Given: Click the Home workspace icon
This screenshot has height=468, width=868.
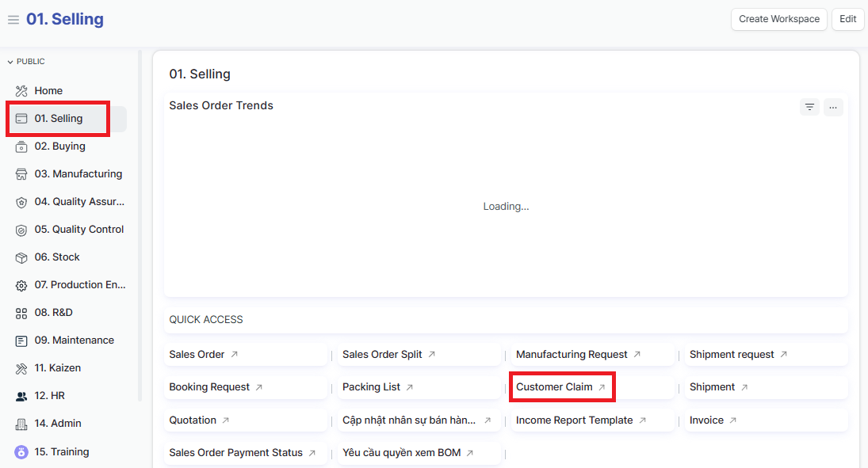Looking at the screenshot, I should click(21, 91).
